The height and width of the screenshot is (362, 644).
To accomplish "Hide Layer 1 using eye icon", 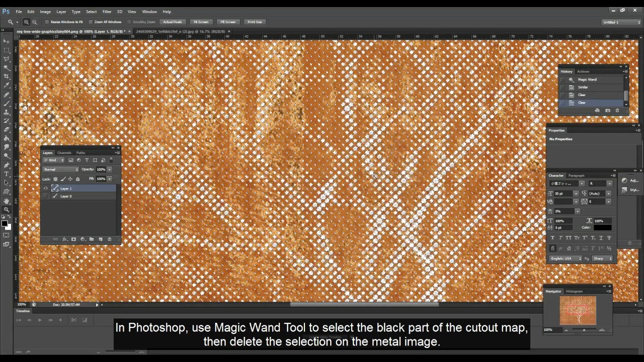I will tap(46, 189).
